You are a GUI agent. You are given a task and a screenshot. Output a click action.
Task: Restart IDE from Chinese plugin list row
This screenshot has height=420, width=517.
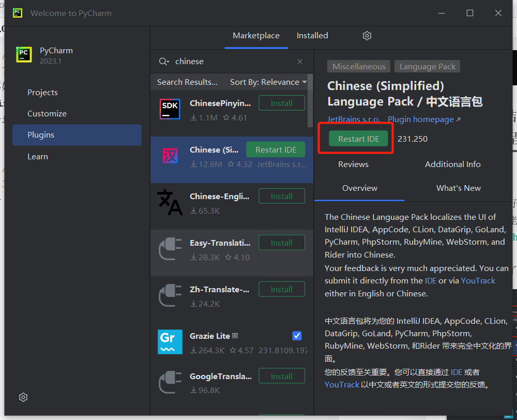click(276, 150)
